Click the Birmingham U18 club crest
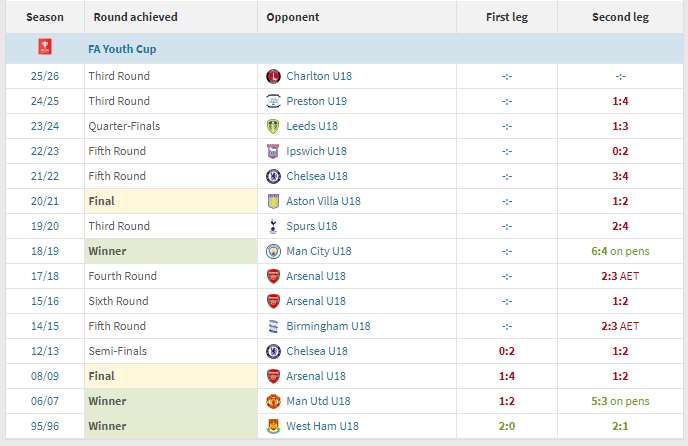 tap(273, 326)
